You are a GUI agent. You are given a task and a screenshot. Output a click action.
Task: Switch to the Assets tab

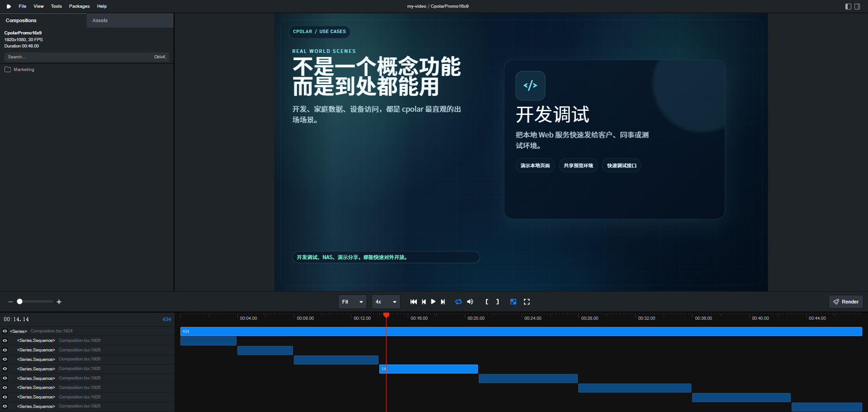100,20
